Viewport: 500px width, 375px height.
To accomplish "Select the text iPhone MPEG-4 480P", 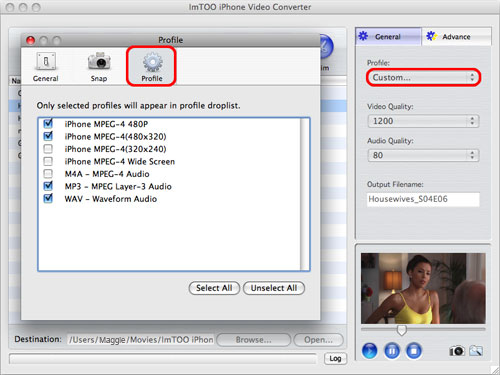I will (x=106, y=124).
